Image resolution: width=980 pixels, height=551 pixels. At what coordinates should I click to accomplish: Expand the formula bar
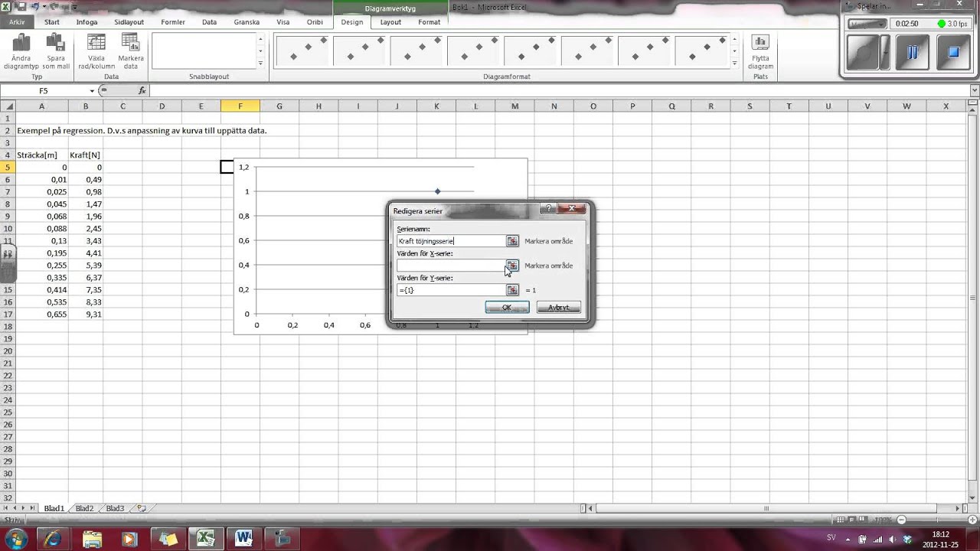pos(973,90)
